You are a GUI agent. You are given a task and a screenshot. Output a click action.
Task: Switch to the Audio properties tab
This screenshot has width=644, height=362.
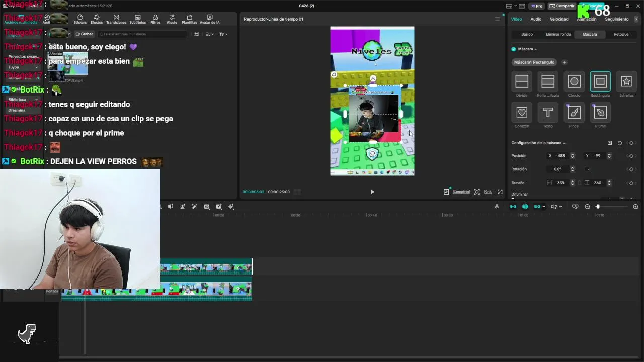tap(536, 19)
